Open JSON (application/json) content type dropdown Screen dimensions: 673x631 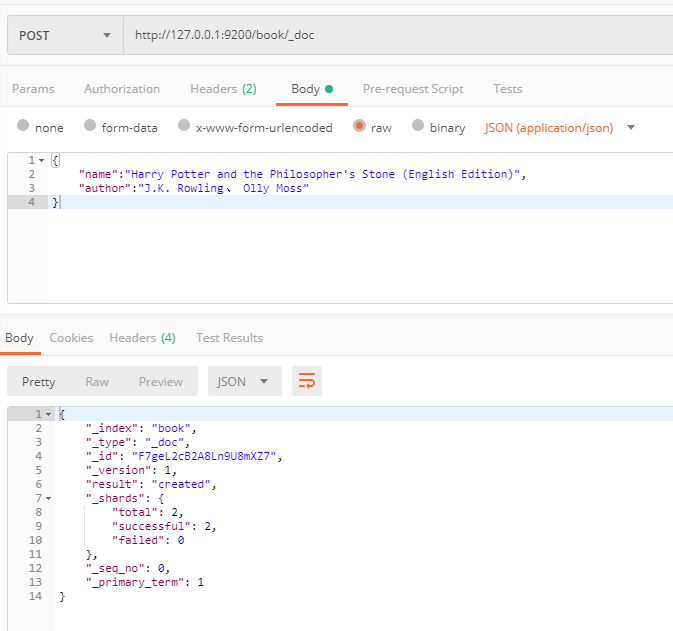tap(559, 128)
